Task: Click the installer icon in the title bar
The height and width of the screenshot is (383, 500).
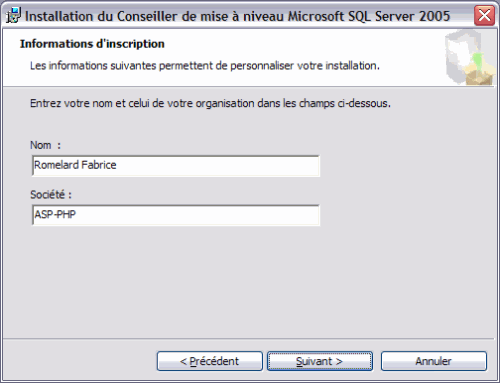Action: [x=13, y=15]
